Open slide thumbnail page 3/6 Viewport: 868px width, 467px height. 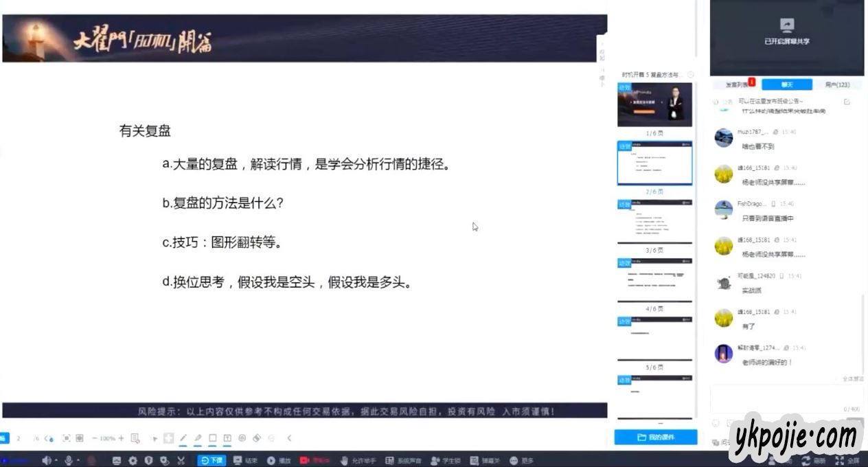click(x=654, y=221)
